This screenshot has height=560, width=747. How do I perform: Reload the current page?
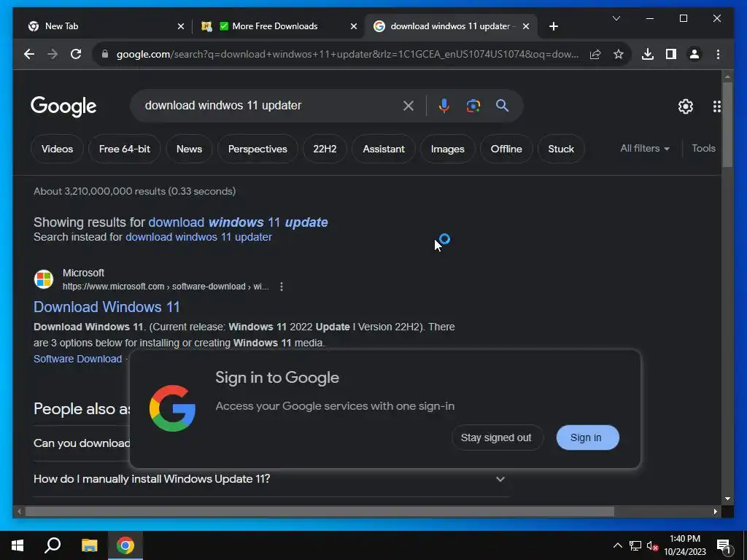point(76,54)
